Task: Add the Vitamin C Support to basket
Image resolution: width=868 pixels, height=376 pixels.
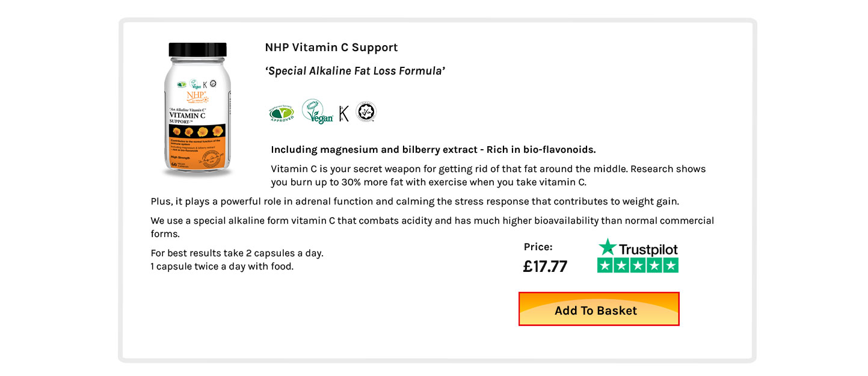Action: point(599,309)
